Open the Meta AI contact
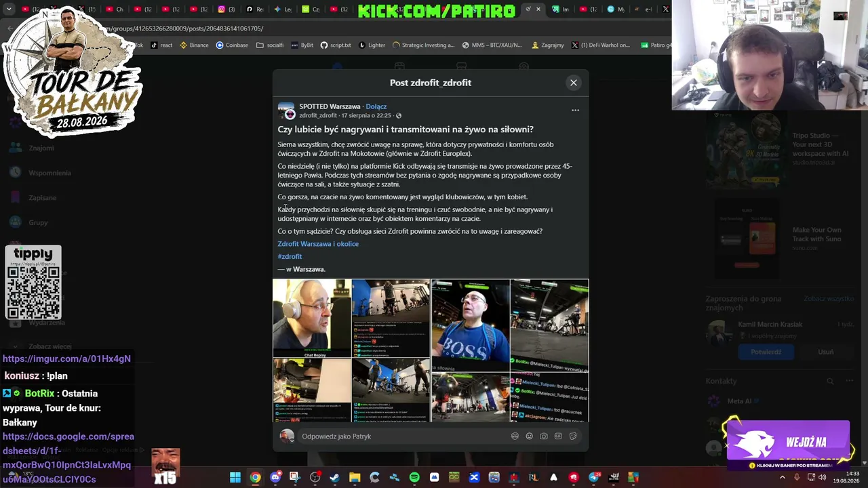868x488 pixels. pyautogui.click(x=739, y=401)
